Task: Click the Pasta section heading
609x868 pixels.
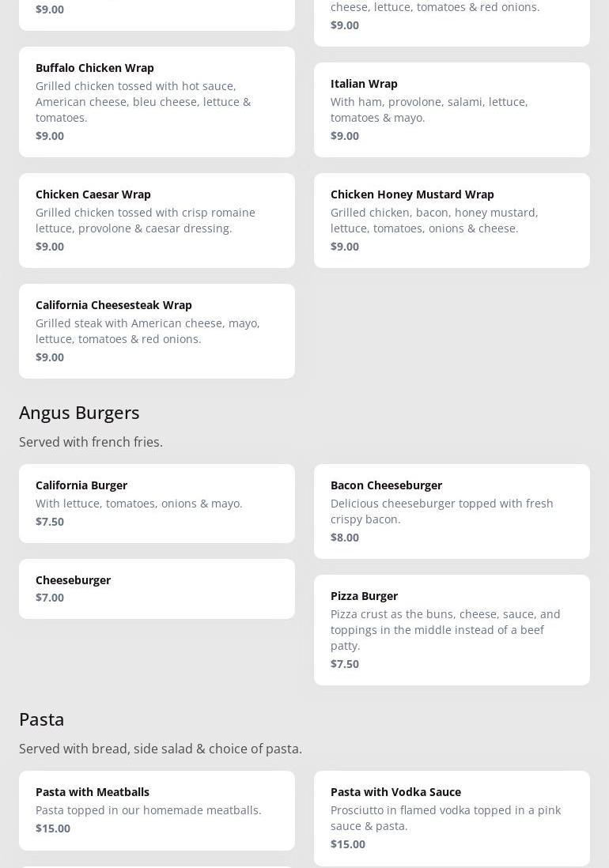Action: pos(42,719)
